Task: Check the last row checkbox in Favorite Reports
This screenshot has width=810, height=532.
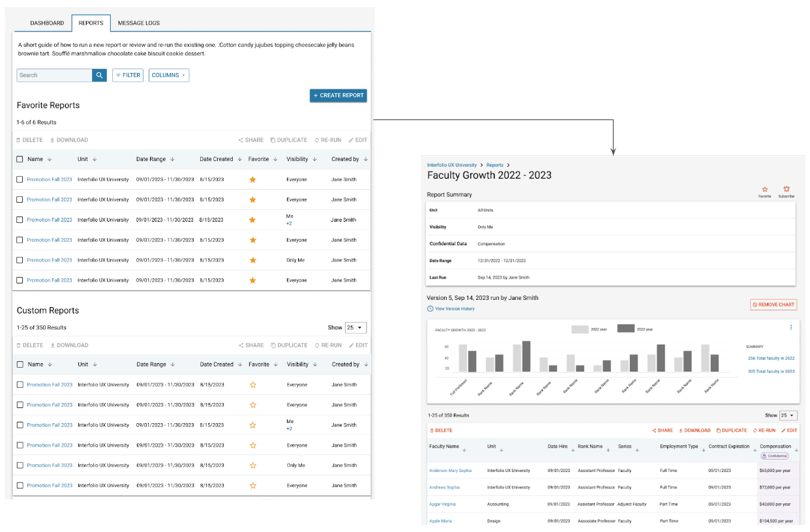Action: pyautogui.click(x=20, y=280)
